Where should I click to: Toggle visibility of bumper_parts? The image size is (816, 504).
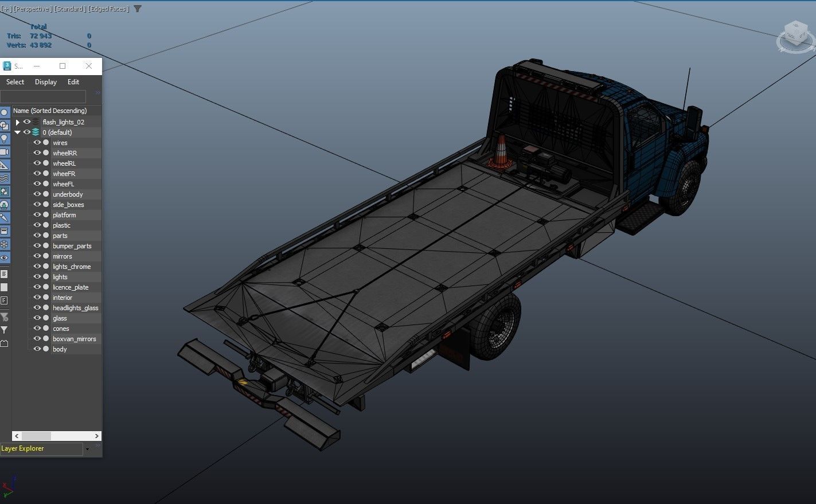37,246
